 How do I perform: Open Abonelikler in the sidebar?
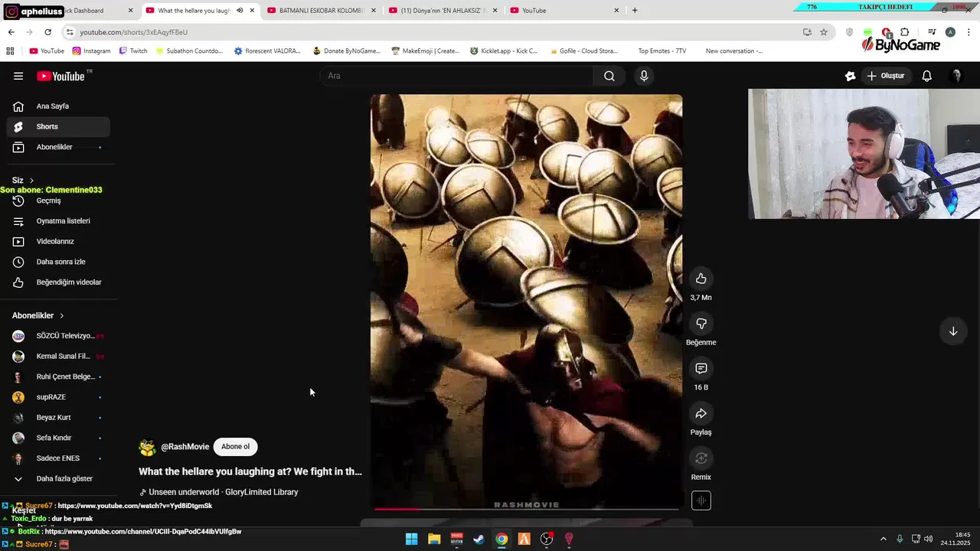tap(58, 147)
